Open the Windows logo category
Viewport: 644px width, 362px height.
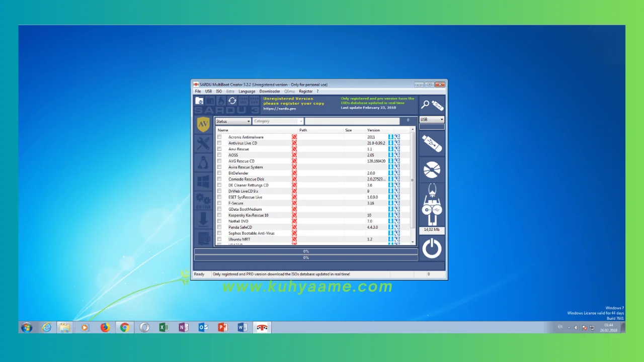tap(203, 182)
